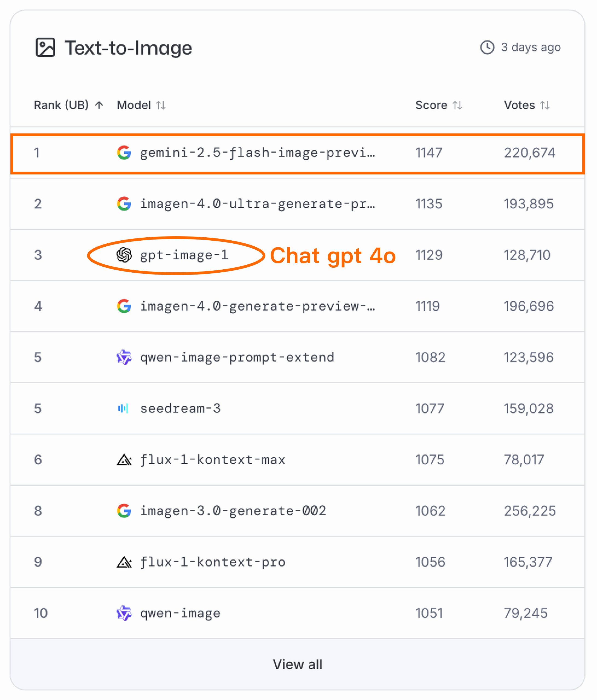This screenshot has height=700, width=597.
Task: Click the Google logo beside gemini-2.5-flash-image-preview
Action: (x=124, y=153)
